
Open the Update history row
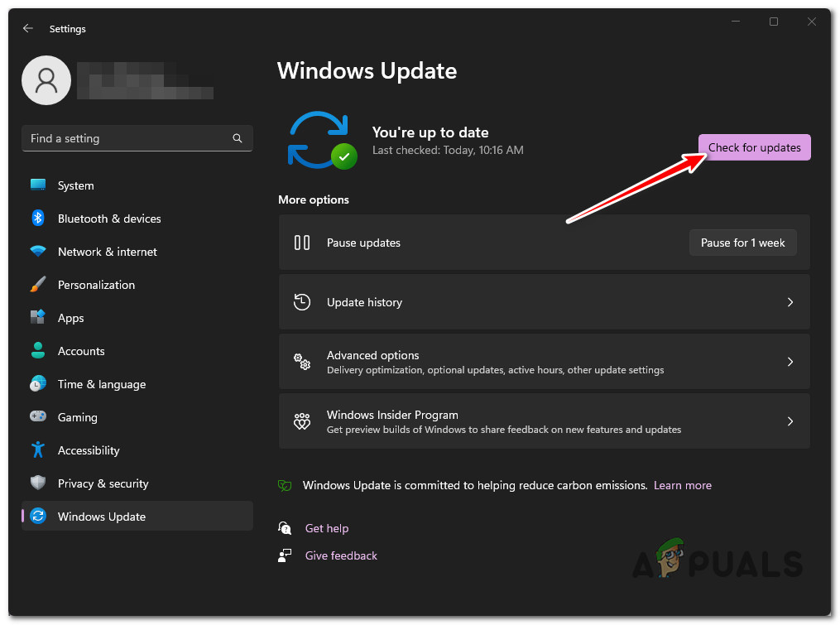point(545,302)
